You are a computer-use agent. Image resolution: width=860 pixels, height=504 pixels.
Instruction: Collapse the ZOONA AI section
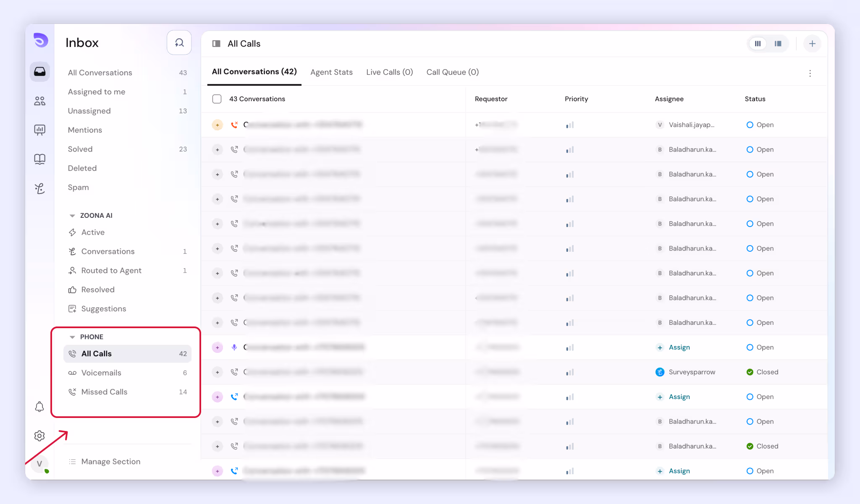pos(72,216)
